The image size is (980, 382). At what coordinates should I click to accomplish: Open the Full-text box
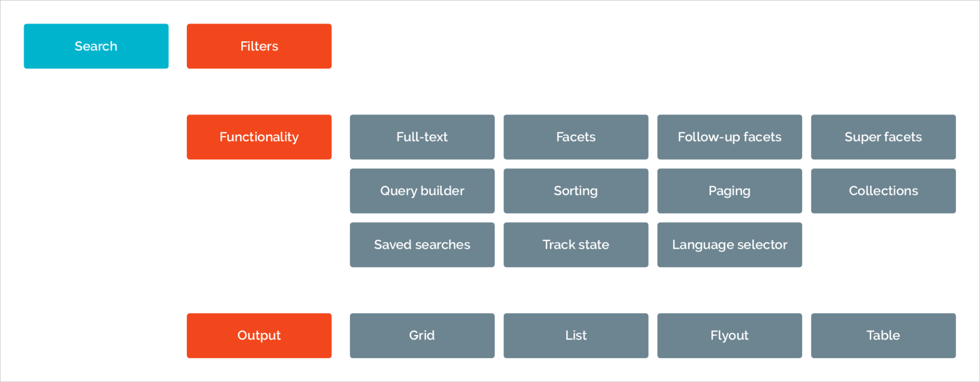(x=422, y=137)
